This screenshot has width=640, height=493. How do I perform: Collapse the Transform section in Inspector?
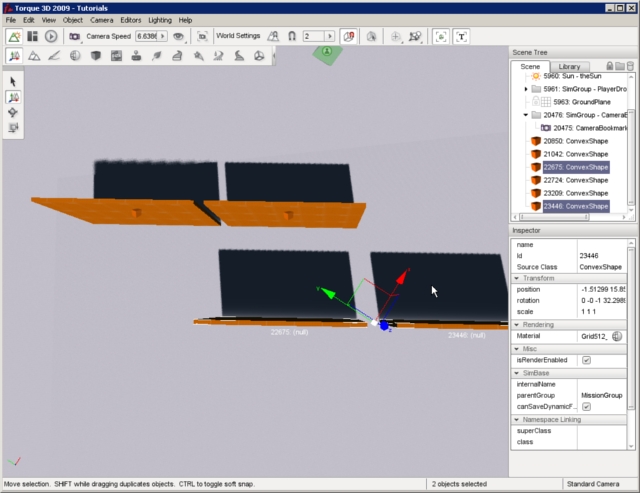pyautogui.click(x=516, y=278)
